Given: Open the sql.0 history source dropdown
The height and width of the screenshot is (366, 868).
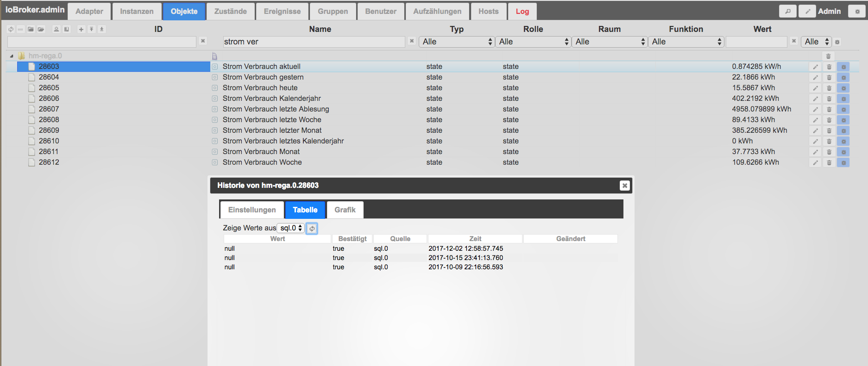Looking at the screenshot, I should [291, 228].
